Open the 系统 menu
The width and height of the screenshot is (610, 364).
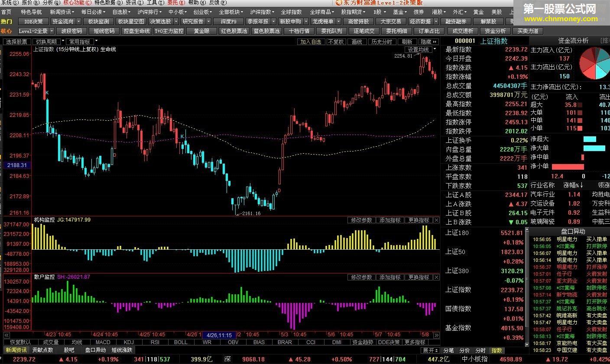tap(10, 3)
